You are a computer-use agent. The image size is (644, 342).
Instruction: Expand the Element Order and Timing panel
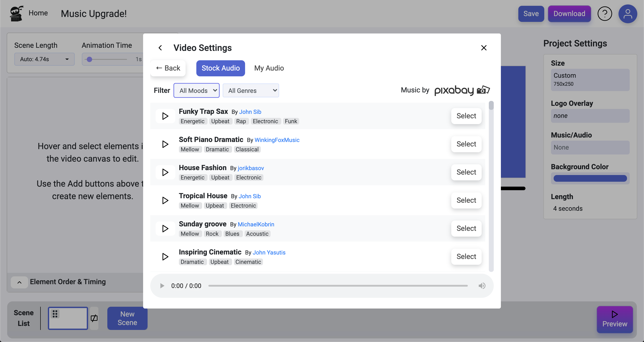coord(20,281)
